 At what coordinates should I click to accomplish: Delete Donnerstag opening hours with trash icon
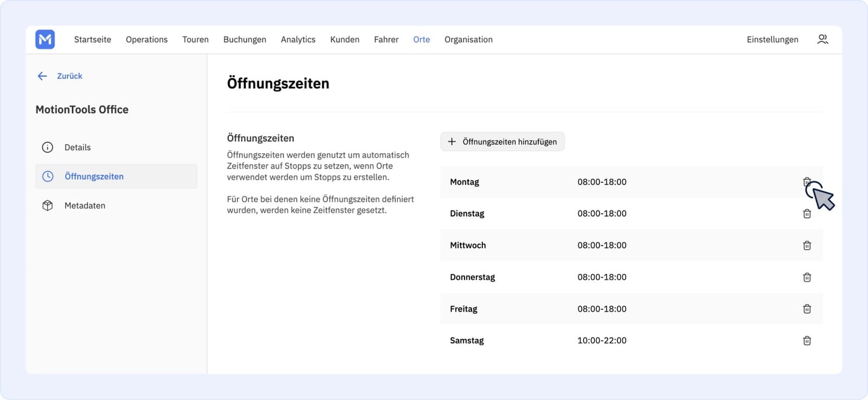click(x=807, y=277)
